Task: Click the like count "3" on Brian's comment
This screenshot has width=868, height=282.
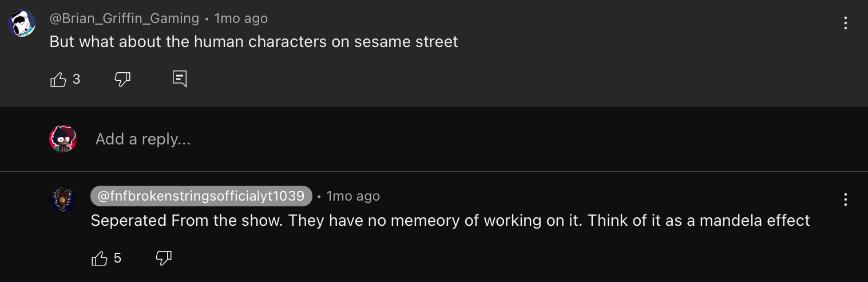Action: [x=77, y=79]
